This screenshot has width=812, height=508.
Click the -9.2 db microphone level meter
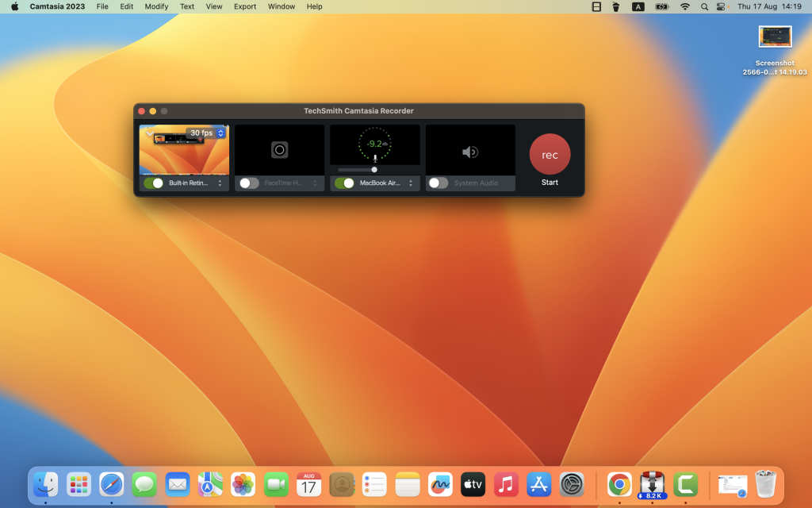click(375, 144)
